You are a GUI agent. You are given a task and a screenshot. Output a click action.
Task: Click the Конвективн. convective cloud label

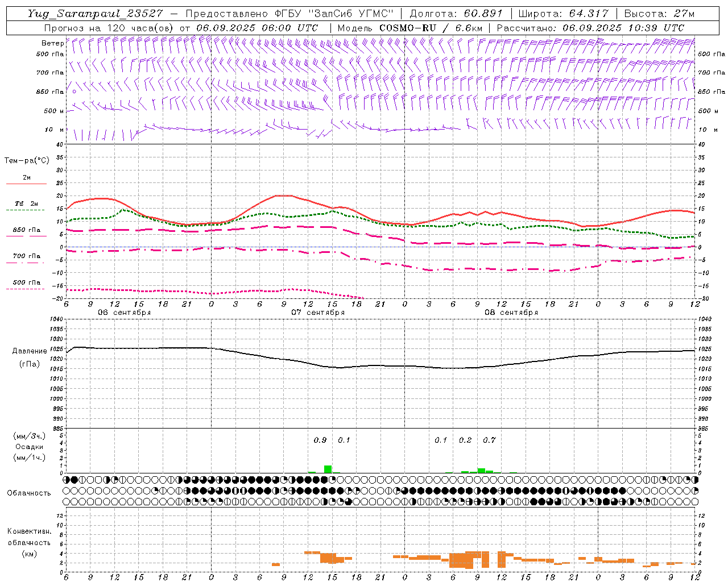tap(29, 531)
